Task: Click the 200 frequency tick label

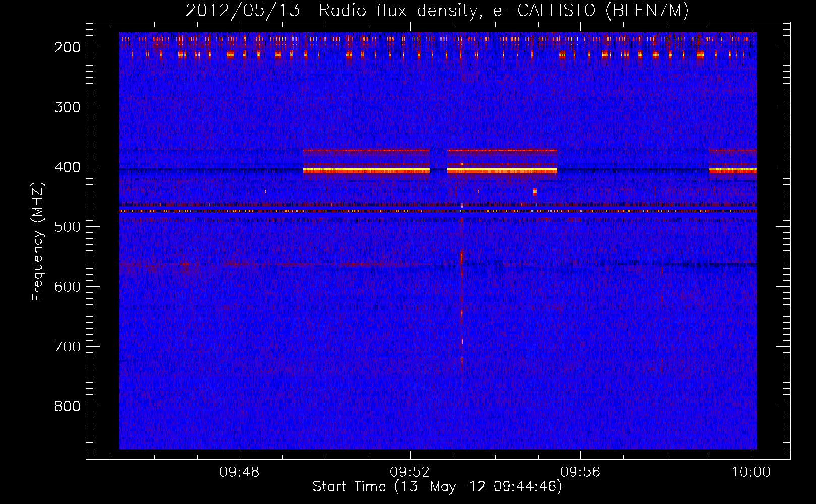Action: 68,47
